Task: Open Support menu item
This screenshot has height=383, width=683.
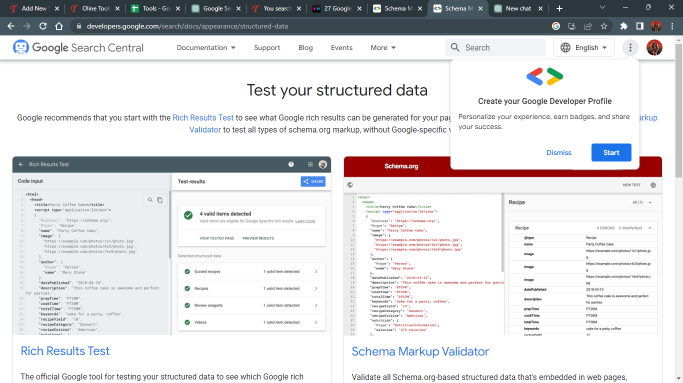Action: pos(267,47)
